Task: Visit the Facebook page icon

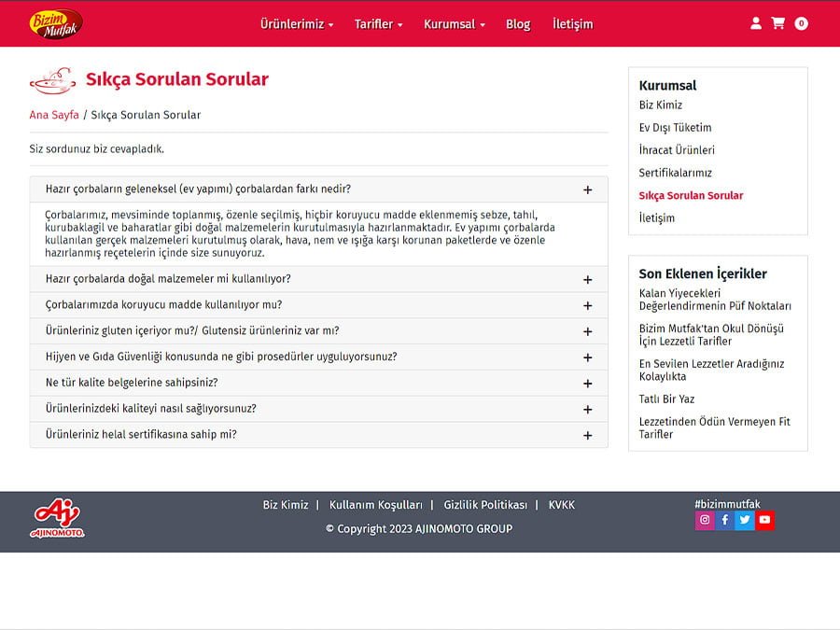Action: tap(725, 521)
